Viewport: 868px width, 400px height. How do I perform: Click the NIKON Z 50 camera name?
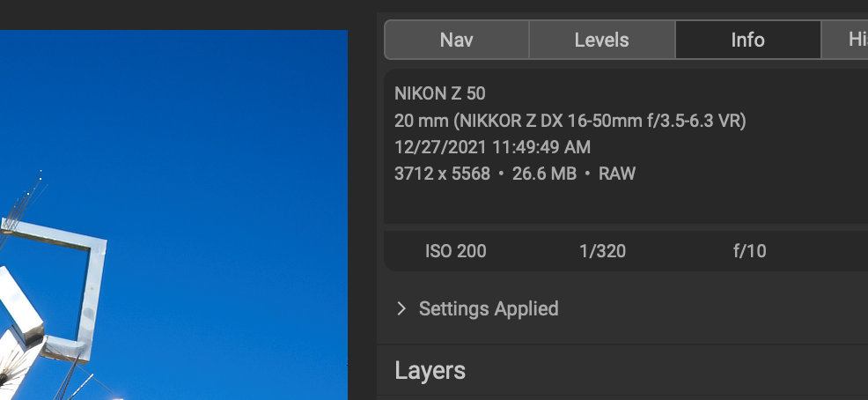tap(439, 93)
